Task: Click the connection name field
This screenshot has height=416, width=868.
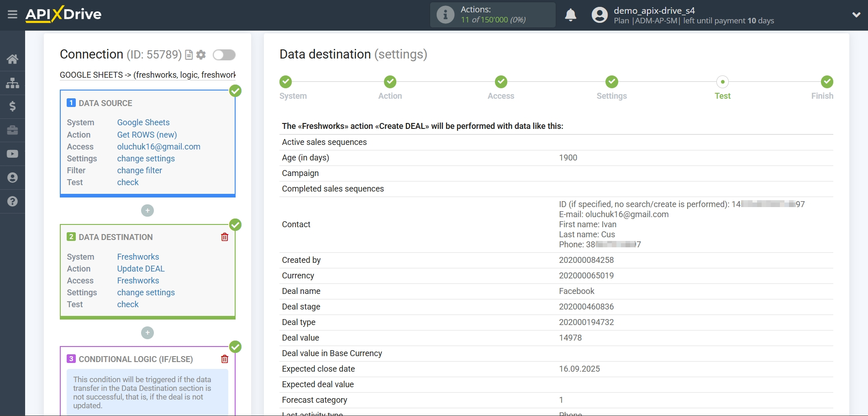Action: click(x=147, y=75)
